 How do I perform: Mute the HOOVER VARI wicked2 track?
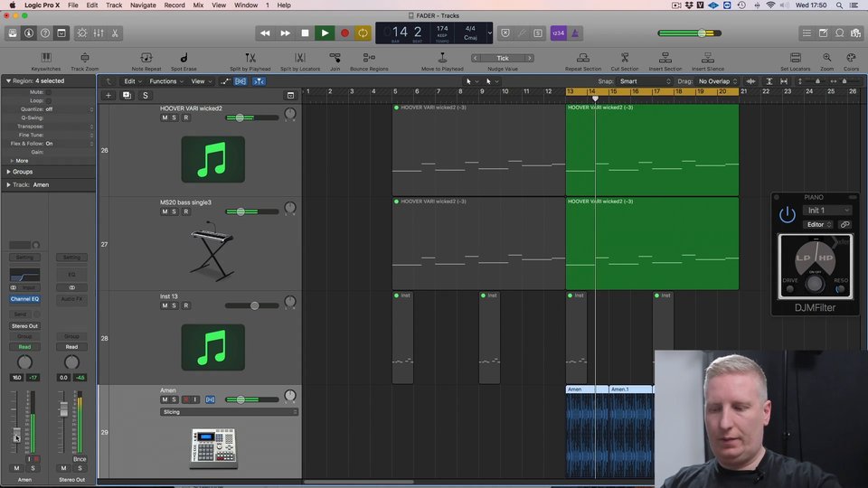pos(165,117)
